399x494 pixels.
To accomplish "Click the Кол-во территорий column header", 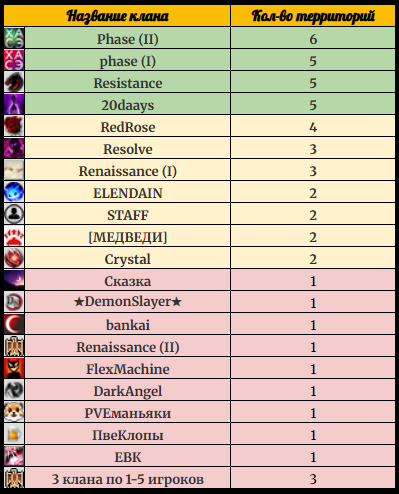I will tap(313, 16).
